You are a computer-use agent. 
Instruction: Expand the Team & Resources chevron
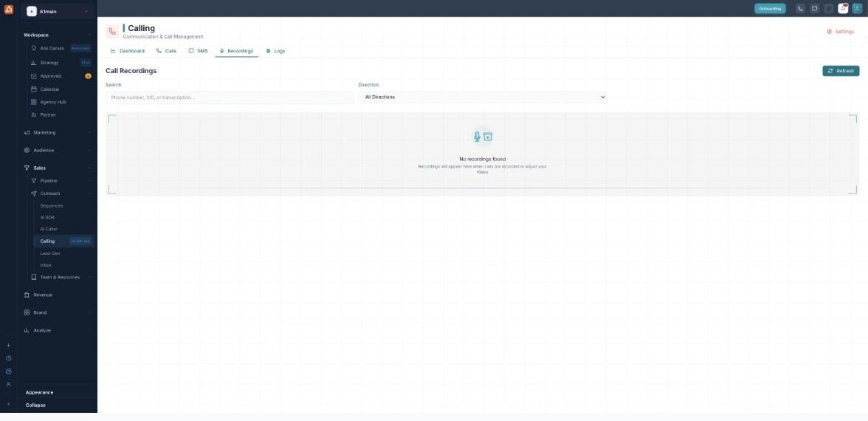click(89, 277)
